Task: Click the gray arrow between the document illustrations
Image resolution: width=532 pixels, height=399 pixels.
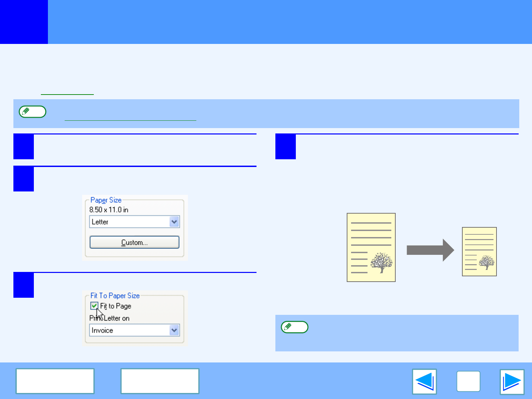Action: (430, 250)
